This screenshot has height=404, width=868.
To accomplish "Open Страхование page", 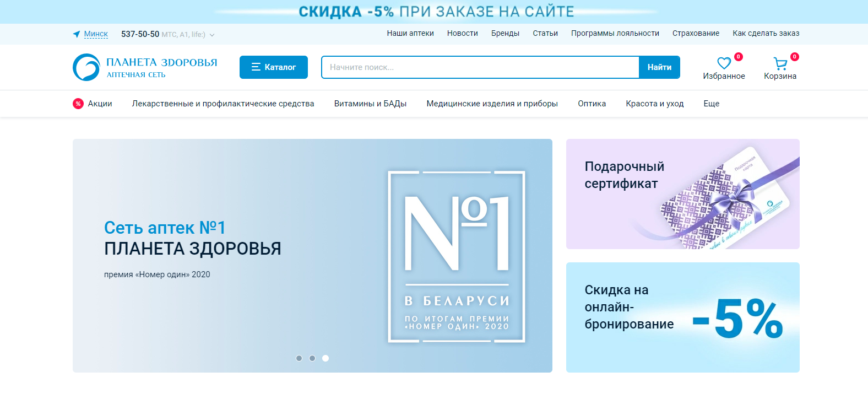I will click(696, 33).
